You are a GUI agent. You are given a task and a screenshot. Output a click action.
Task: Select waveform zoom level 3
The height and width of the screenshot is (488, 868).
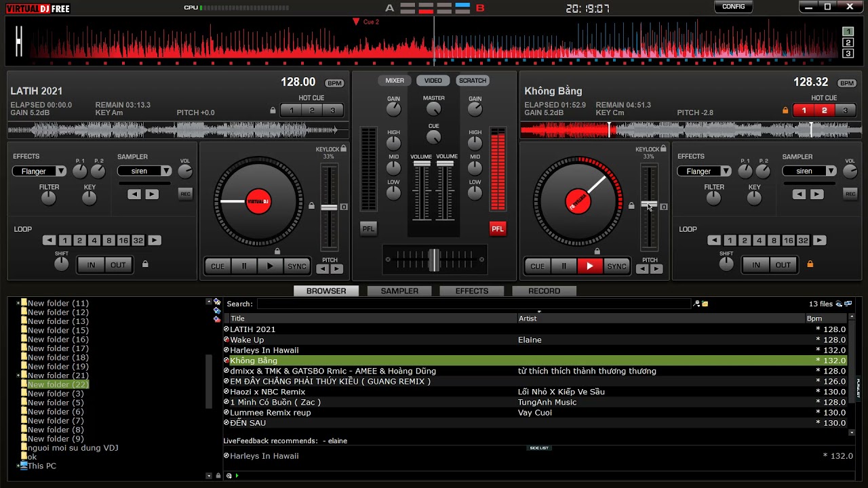[848, 54]
